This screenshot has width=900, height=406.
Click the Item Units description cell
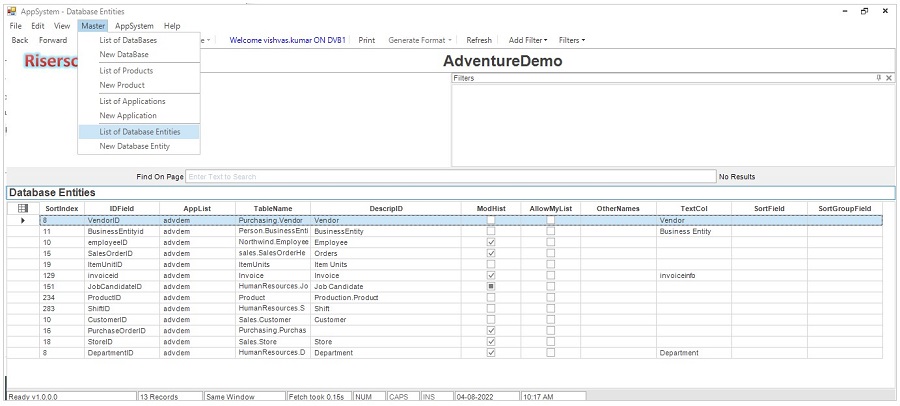pyautogui.click(x=386, y=264)
